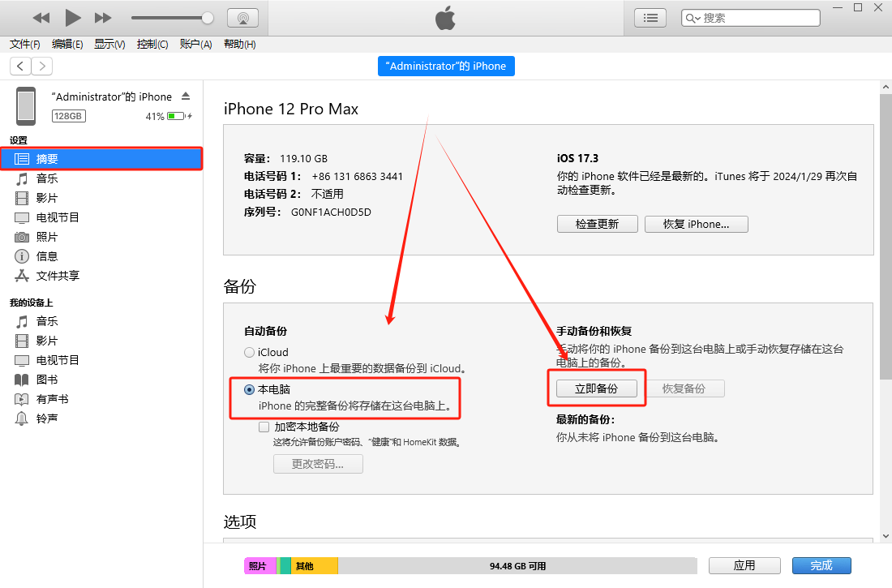Click the 检查更新 button

[597, 224]
